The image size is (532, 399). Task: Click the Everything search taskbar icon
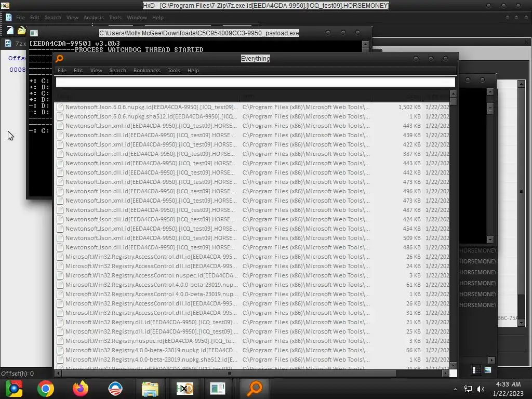pos(254,389)
